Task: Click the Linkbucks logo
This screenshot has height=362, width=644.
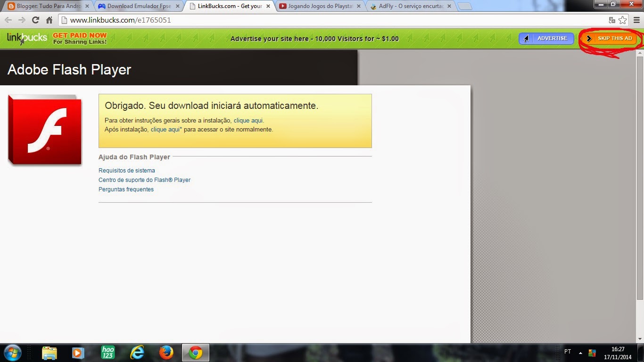Action: pyautogui.click(x=27, y=39)
